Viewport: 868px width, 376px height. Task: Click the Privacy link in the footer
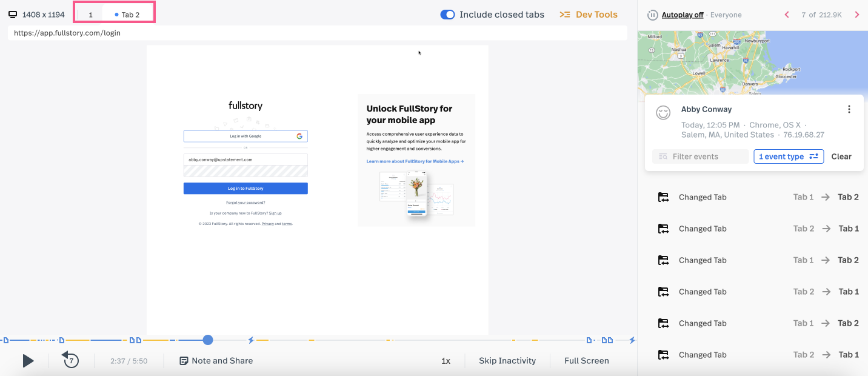267,224
